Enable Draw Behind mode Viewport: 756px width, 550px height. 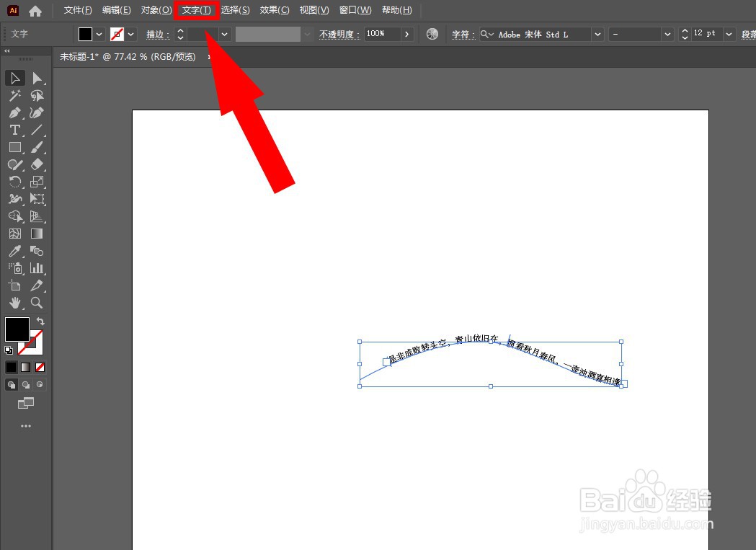click(x=25, y=385)
